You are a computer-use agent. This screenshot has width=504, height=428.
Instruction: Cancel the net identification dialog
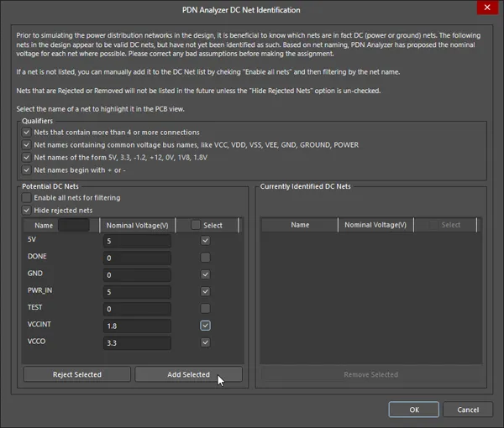pyautogui.click(x=468, y=410)
